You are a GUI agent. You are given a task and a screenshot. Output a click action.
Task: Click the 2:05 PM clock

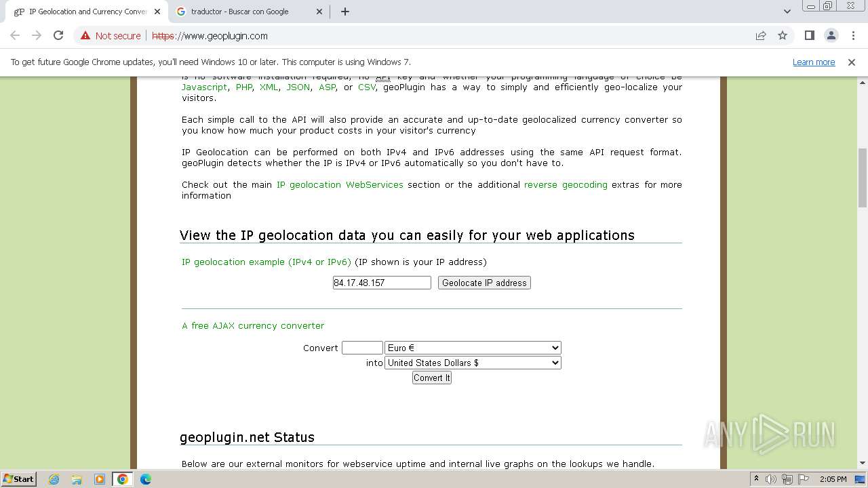(x=833, y=479)
